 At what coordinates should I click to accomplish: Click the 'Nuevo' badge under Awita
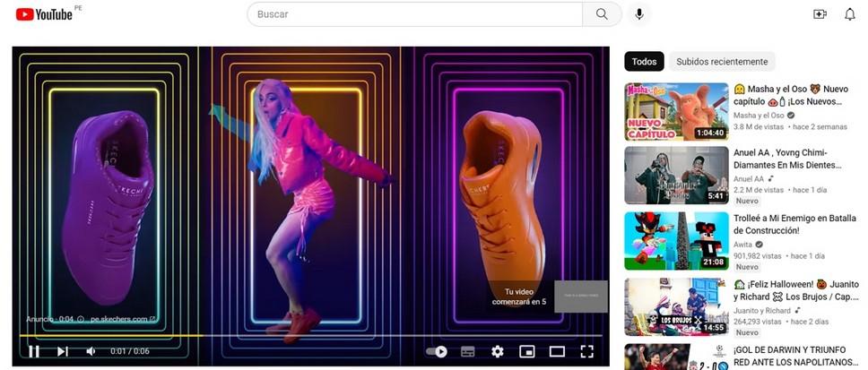coord(747,267)
